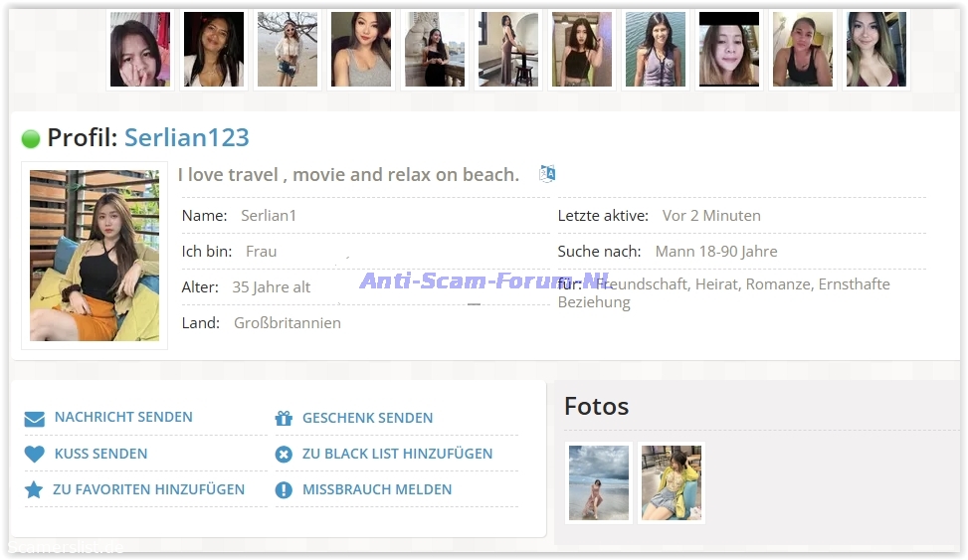
Task: Open the Nachricht senden link
Action: [x=123, y=418]
